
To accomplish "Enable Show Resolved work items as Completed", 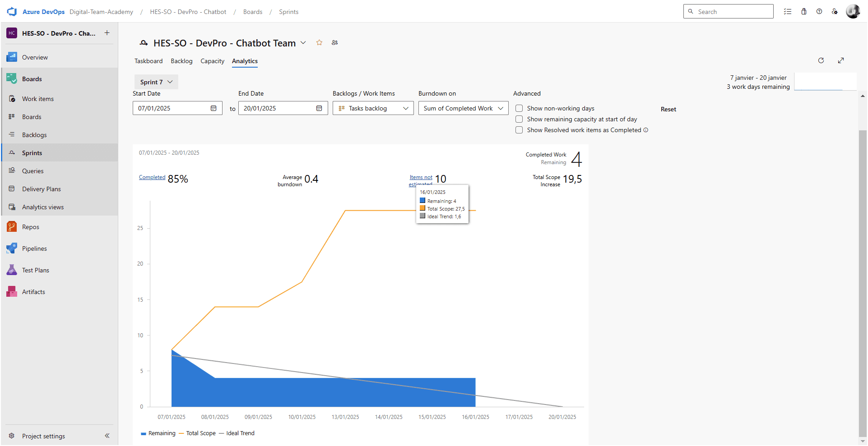I will point(519,130).
